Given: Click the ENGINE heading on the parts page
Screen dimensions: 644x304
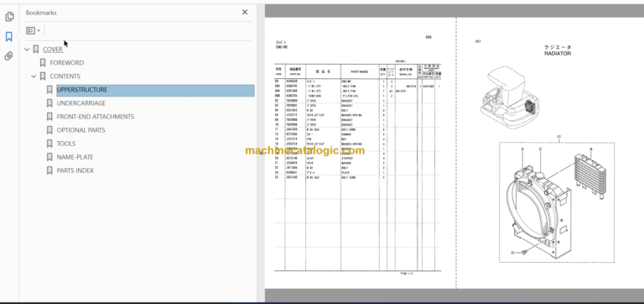Looking at the screenshot, I should (x=282, y=48).
